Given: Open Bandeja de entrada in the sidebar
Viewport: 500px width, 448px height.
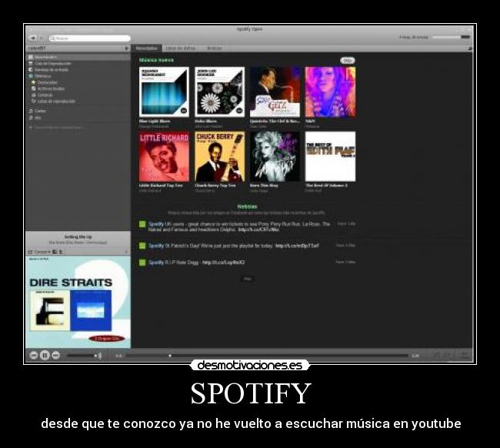Looking at the screenshot, I should (x=78, y=69).
